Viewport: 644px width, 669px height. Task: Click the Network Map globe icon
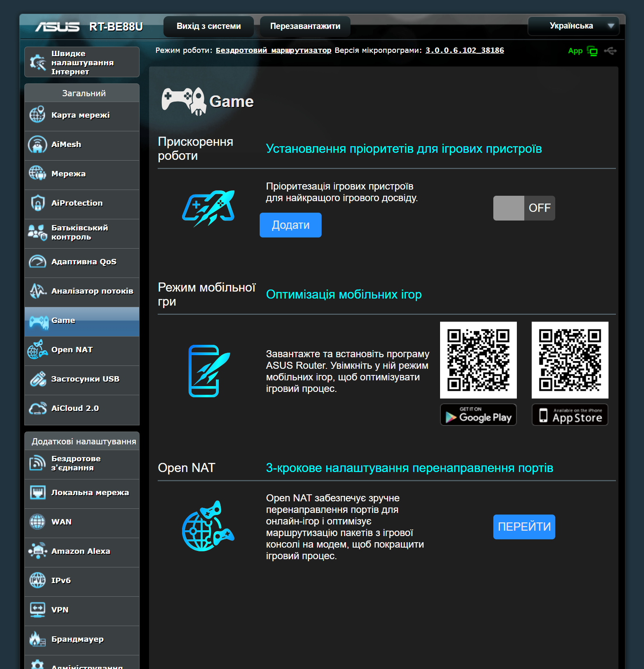point(37,115)
